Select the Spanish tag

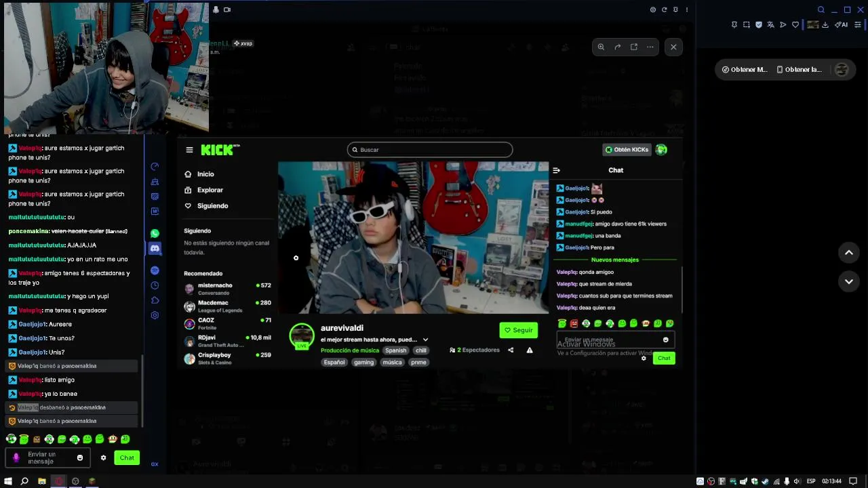(396, 350)
